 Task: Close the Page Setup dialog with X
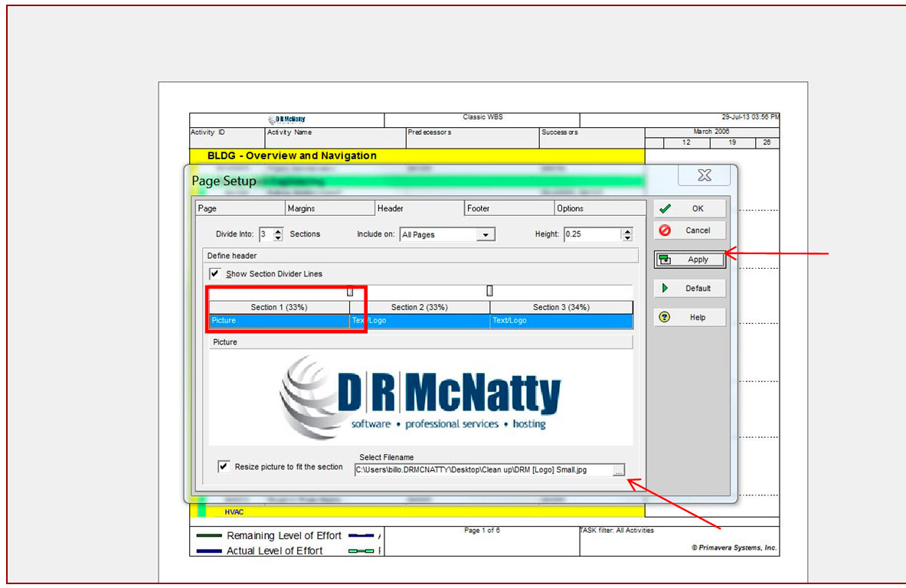click(x=705, y=175)
